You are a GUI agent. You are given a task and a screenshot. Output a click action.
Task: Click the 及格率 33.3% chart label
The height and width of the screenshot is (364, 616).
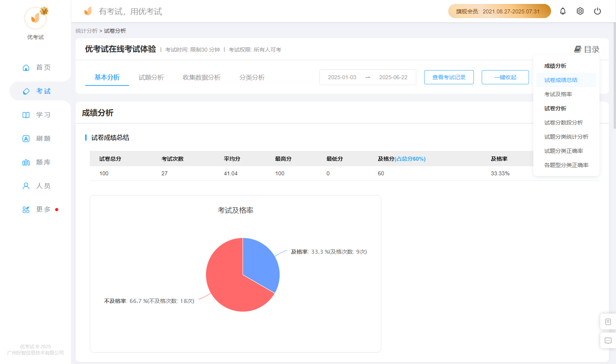click(329, 252)
